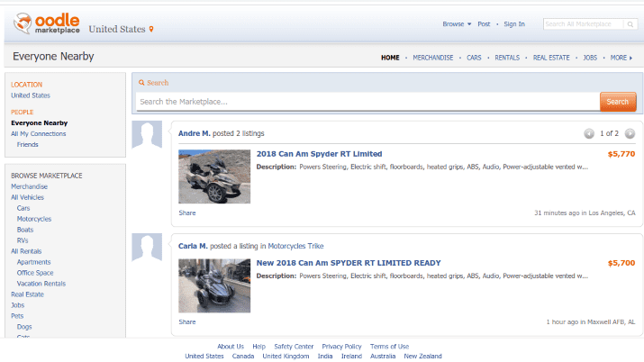This screenshot has height=362, width=644.
Task: Switch to United Kingdom in footer
Action: (x=286, y=357)
